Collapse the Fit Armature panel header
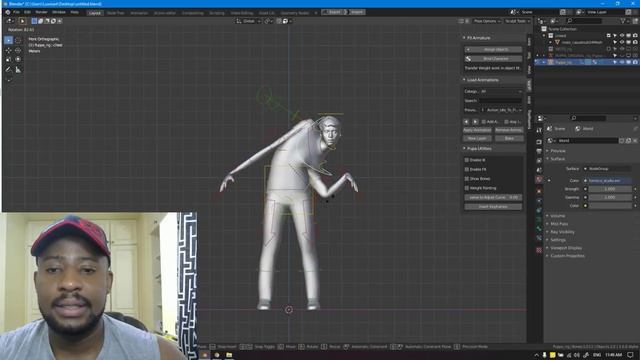 pos(477,38)
